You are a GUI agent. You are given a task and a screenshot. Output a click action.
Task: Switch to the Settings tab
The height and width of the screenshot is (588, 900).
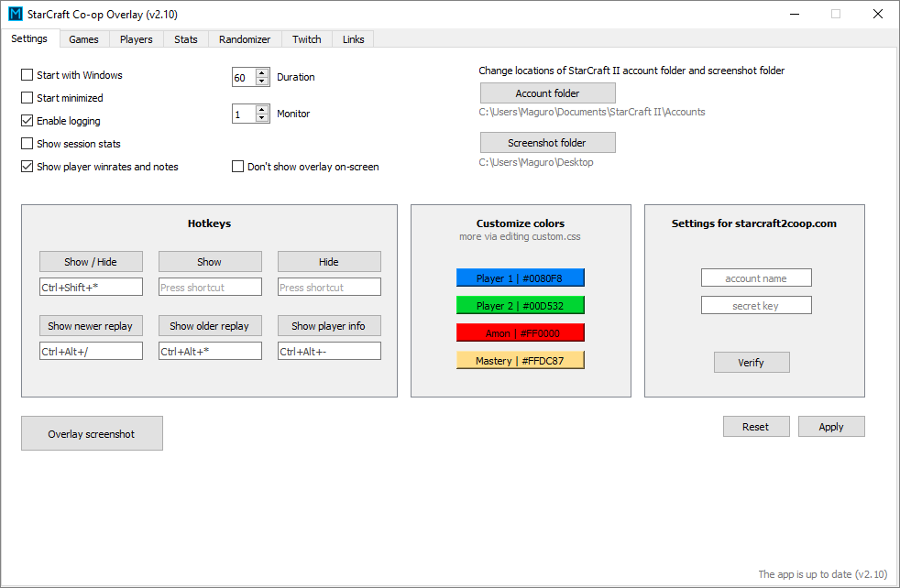pos(29,38)
